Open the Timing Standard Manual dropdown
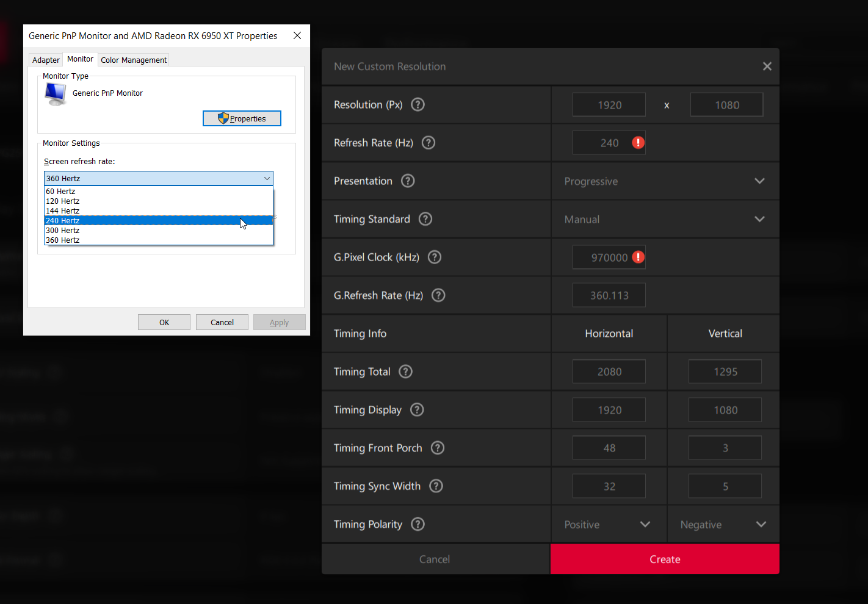The height and width of the screenshot is (604, 868). [x=665, y=219]
